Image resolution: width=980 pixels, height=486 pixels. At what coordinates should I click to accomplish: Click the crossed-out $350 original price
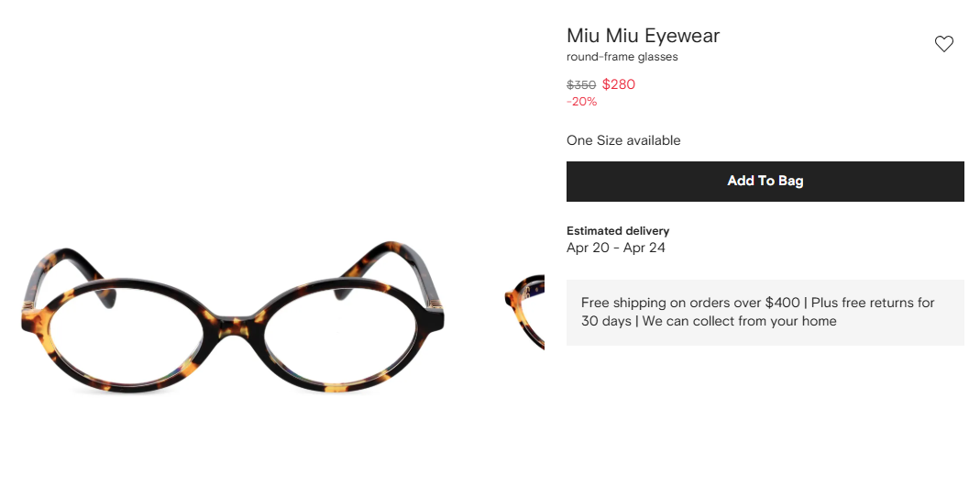tap(581, 85)
